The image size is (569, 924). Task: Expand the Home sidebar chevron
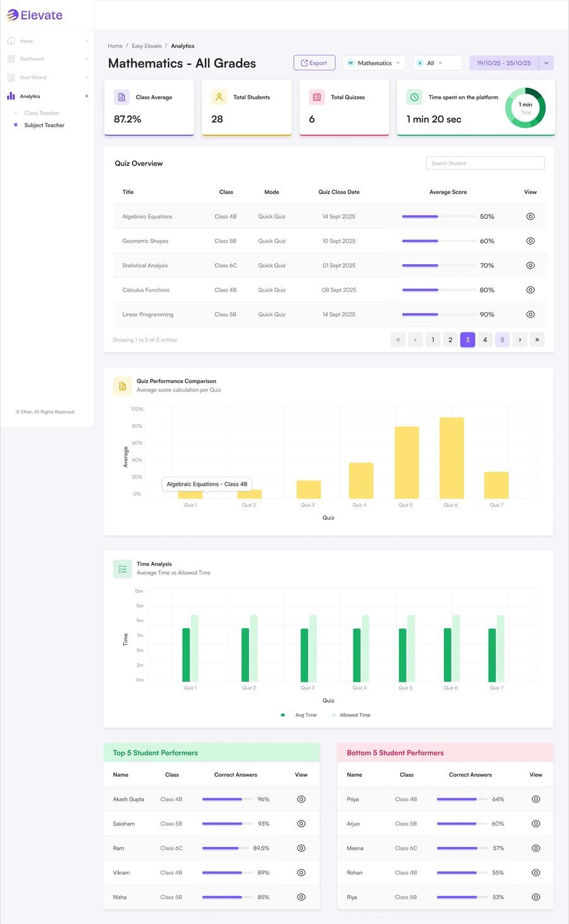point(87,41)
